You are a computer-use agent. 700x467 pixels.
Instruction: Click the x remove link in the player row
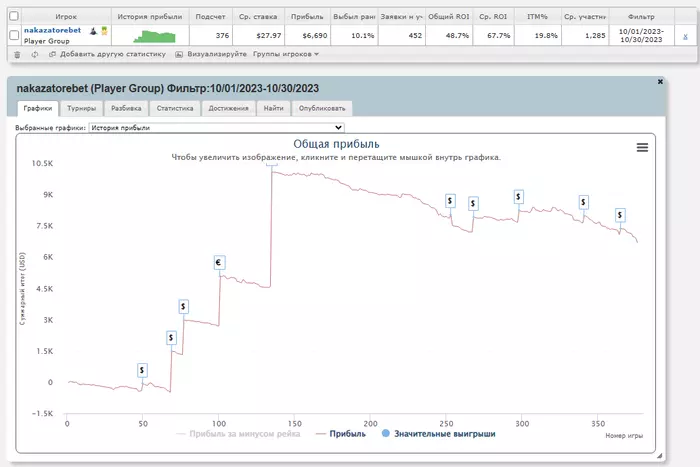tap(685, 36)
